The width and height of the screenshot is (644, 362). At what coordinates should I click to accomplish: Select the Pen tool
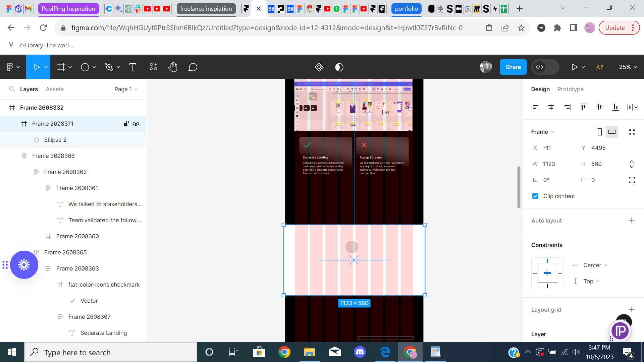point(109,67)
